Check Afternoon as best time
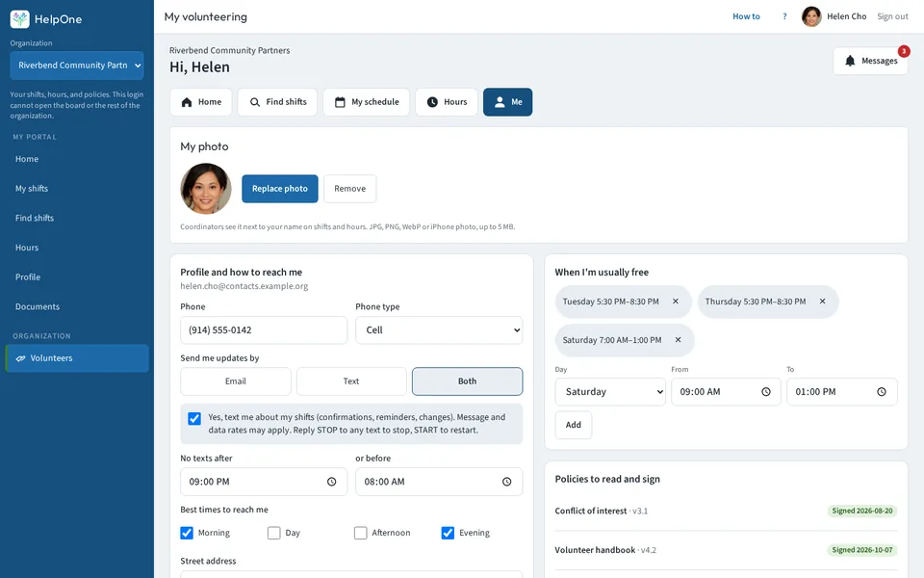The height and width of the screenshot is (578, 924). point(361,533)
